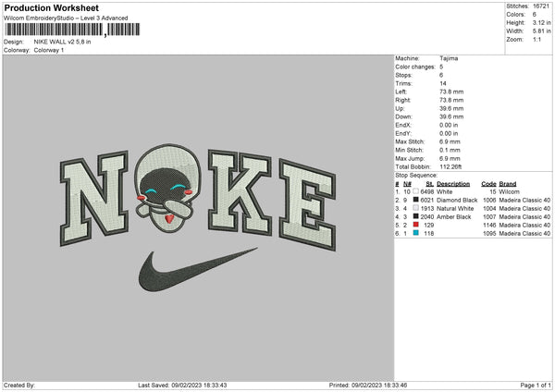This screenshot has width=555, height=392.
Task: Click the Total Bobbin value '112.26ft'
Action: [450, 166]
